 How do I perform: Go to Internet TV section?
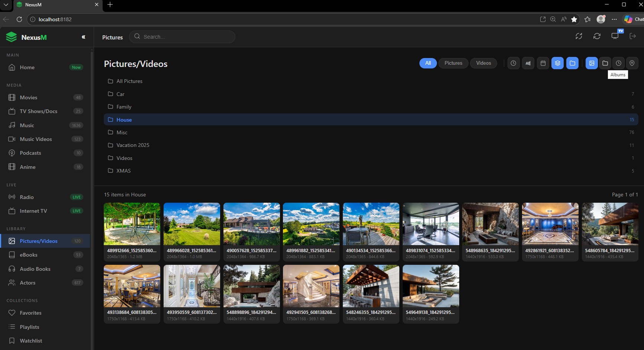[33, 211]
